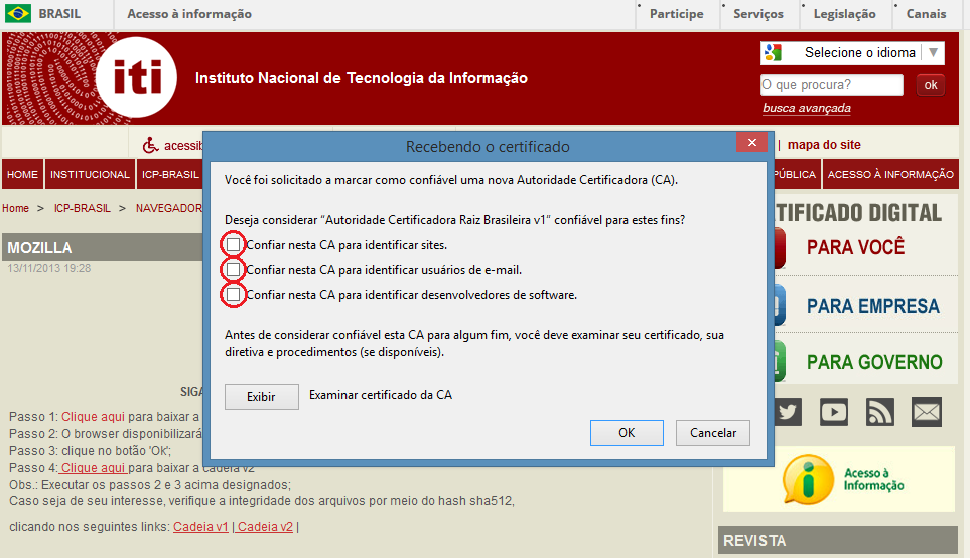The height and width of the screenshot is (560, 970).
Task: Open the Selecione o idioma dropdown
Action: 852,53
